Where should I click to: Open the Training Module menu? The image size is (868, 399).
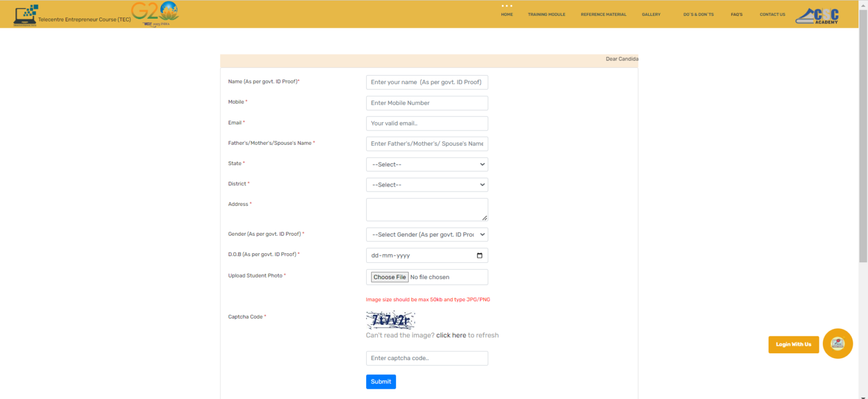546,15
